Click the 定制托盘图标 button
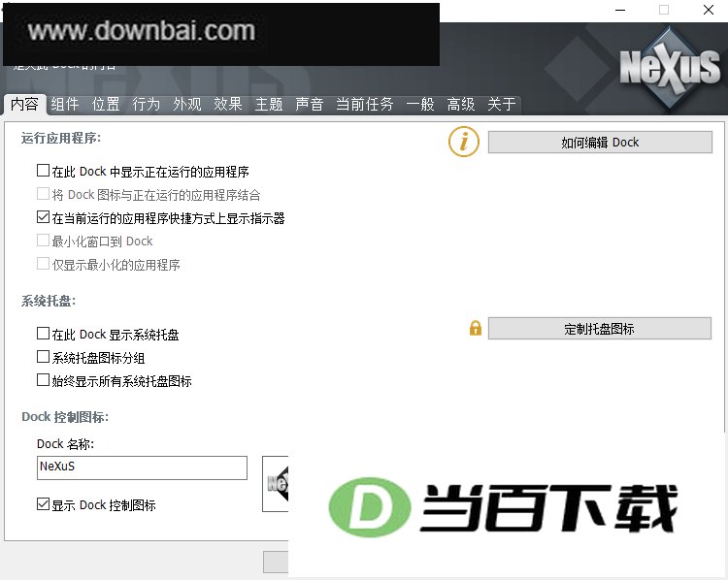 tap(600, 329)
